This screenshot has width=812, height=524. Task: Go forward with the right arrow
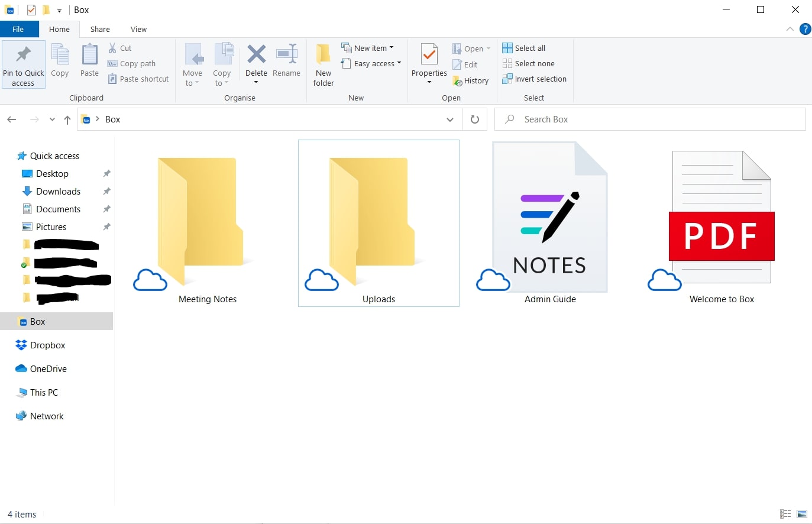pyautogui.click(x=34, y=119)
